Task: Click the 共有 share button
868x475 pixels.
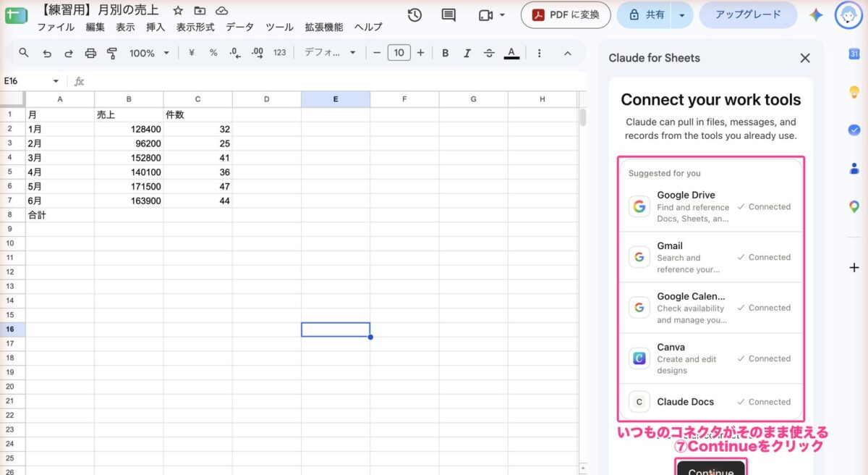Action: (645, 15)
